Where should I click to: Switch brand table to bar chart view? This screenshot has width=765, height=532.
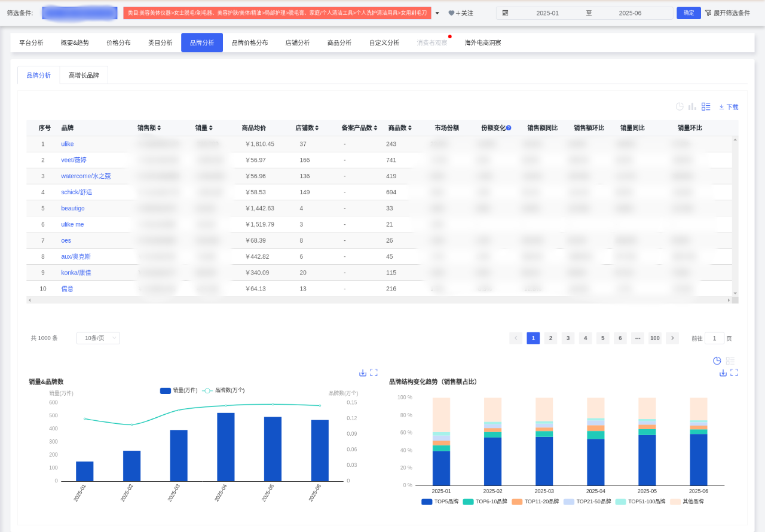click(x=692, y=106)
